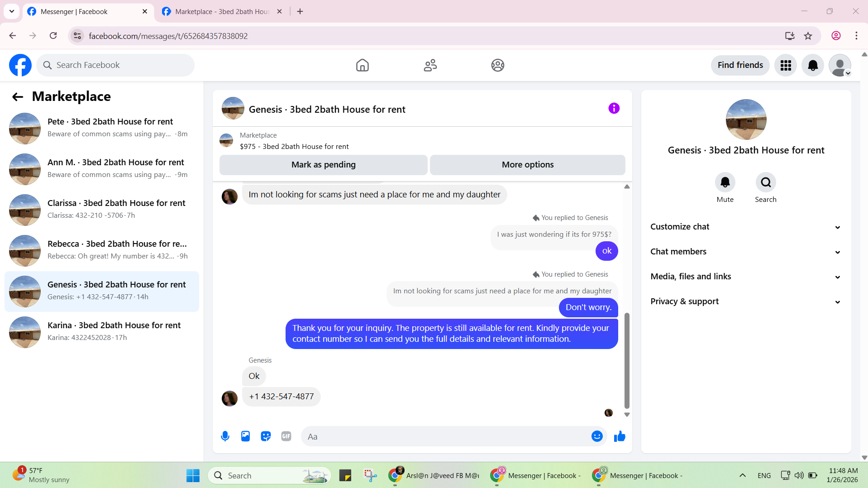Image resolution: width=868 pixels, height=488 pixels.
Task: Open the Chrome profile icon in toolbar
Action: point(836,36)
